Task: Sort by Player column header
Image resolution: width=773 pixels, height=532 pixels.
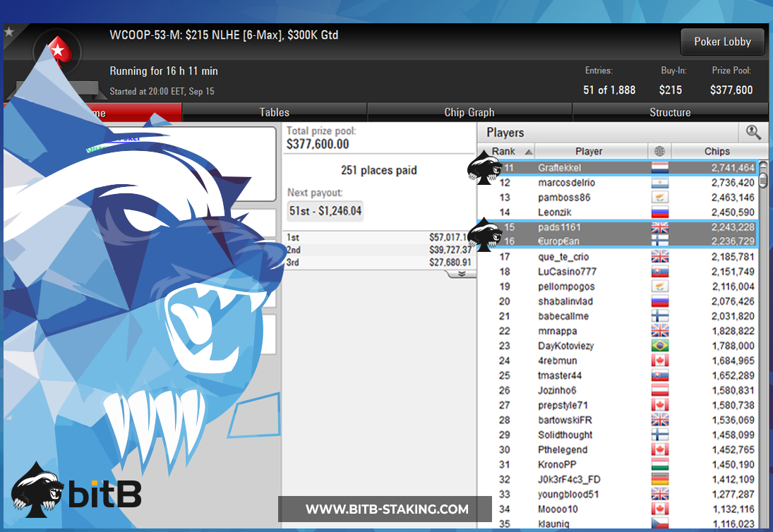Action: pyautogui.click(x=591, y=151)
